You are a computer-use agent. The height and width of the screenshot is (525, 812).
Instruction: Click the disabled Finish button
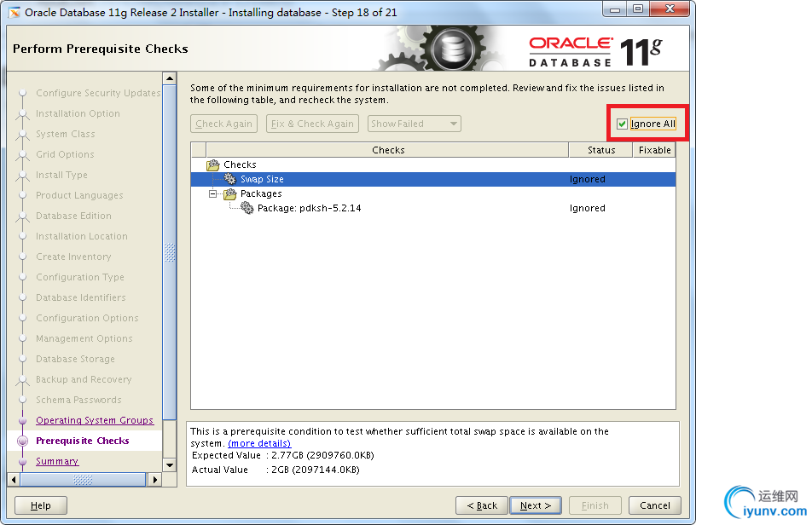pos(595,505)
